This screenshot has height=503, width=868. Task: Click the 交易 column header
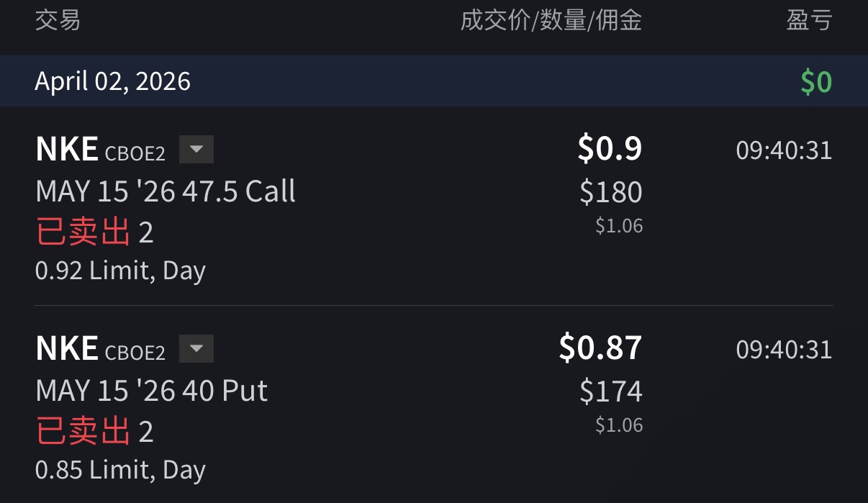click(x=58, y=20)
